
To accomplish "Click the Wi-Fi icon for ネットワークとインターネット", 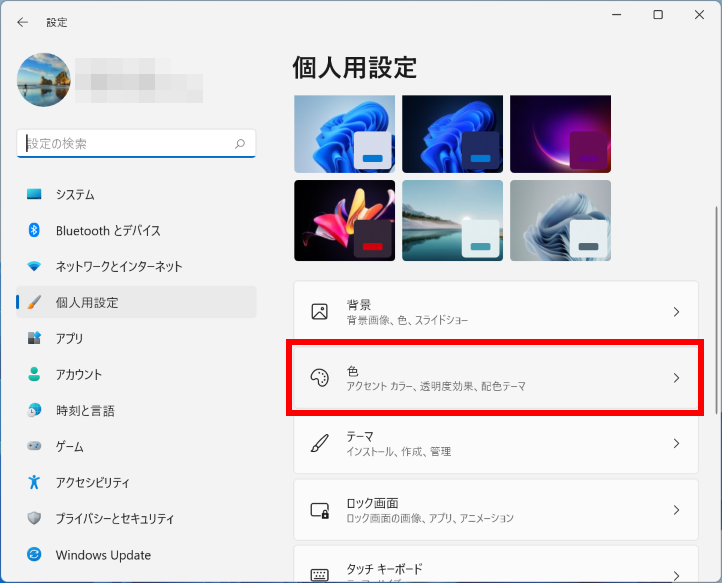I will [34, 266].
